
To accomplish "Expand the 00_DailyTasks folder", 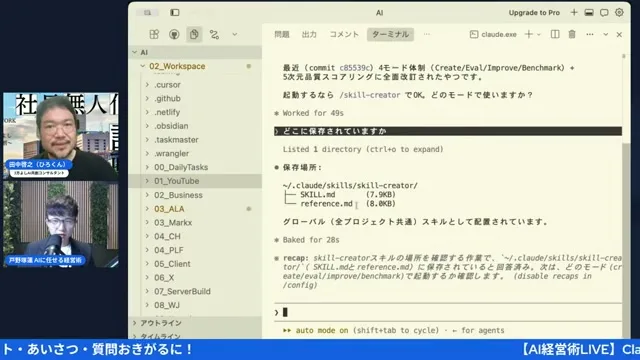I will click(x=195, y=167).
